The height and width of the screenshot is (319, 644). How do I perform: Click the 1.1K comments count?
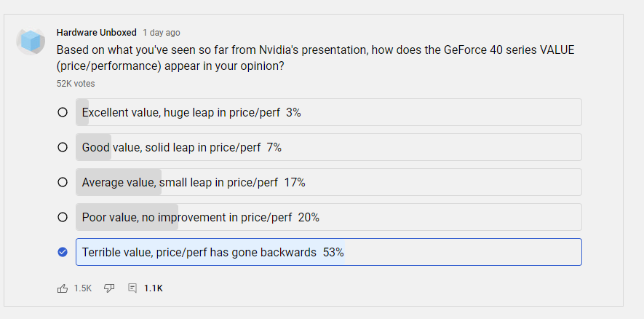coord(154,288)
